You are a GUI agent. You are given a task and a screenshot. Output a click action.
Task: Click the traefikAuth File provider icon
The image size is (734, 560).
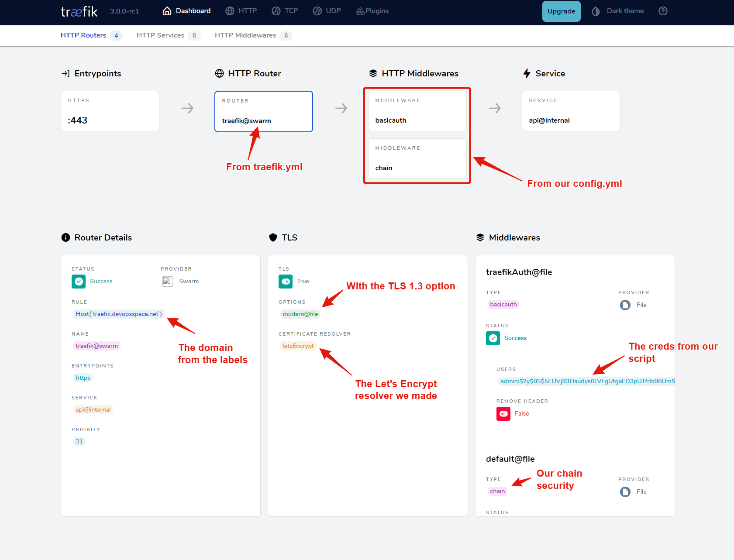(625, 305)
